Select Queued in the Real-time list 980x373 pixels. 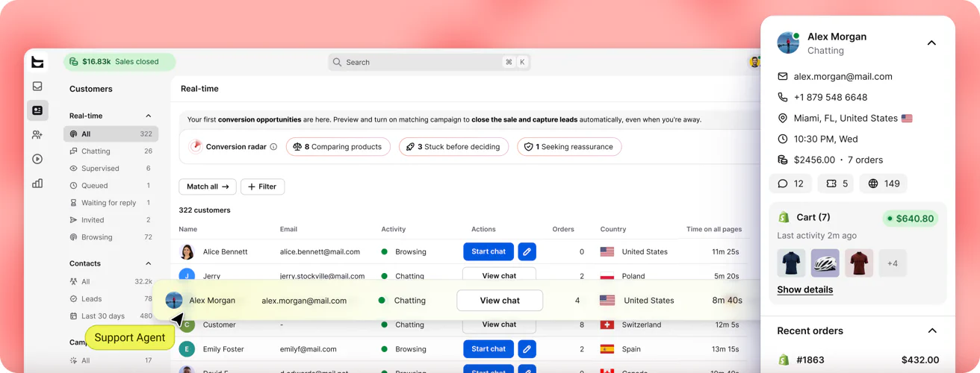click(x=111, y=186)
